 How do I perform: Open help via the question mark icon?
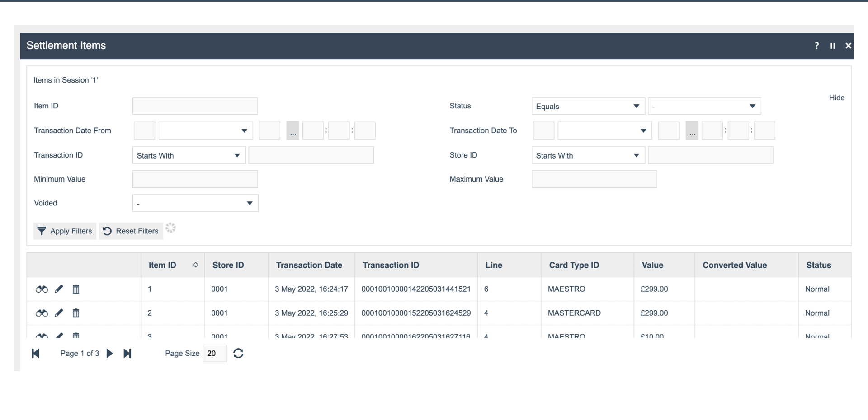click(817, 46)
